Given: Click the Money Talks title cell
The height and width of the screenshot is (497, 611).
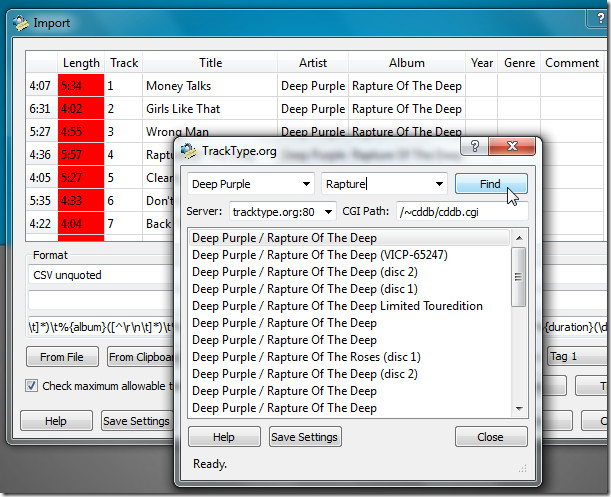Looking at the screenshot, I should click(210, 86).
